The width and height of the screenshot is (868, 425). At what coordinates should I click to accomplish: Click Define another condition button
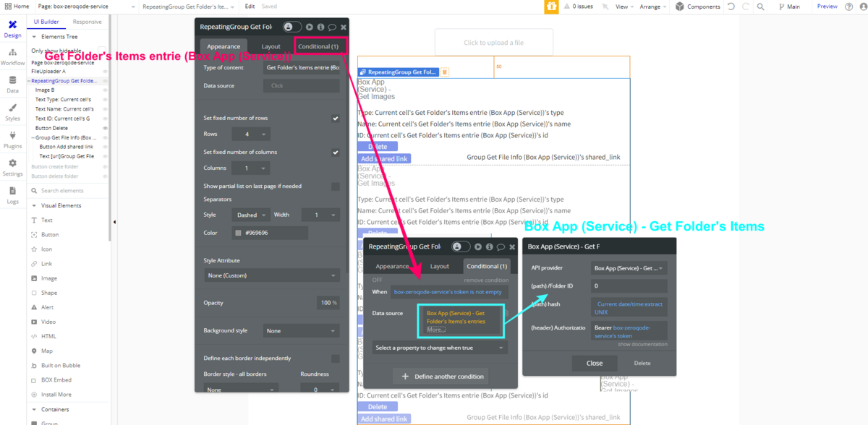440,377
